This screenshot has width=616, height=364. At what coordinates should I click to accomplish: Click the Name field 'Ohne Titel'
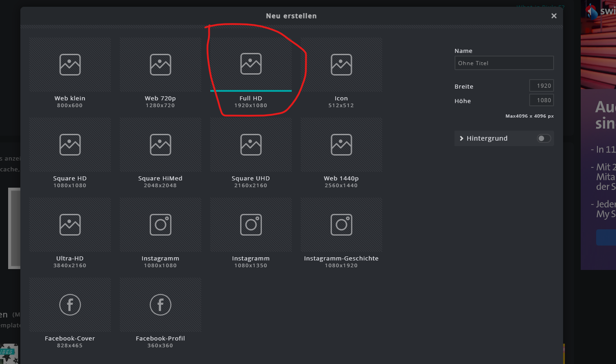504,63
